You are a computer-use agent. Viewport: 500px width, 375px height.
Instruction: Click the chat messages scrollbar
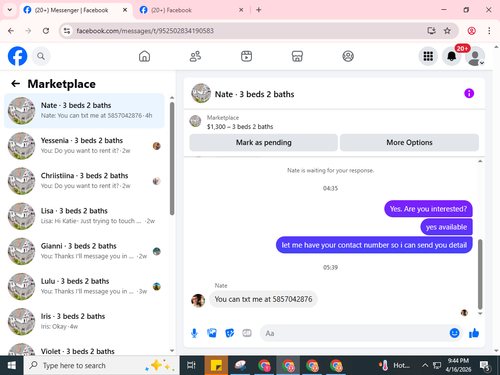[x=480, y=274]
